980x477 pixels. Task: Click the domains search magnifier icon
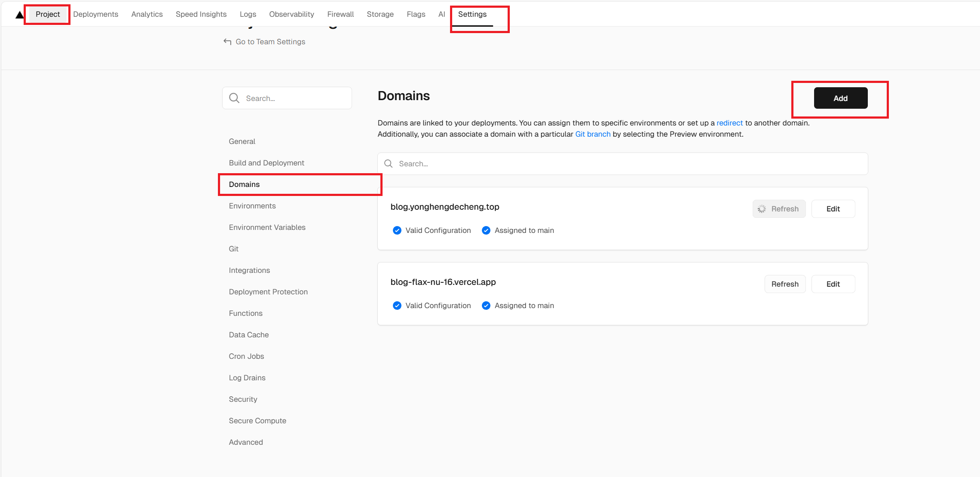point(389,164)
